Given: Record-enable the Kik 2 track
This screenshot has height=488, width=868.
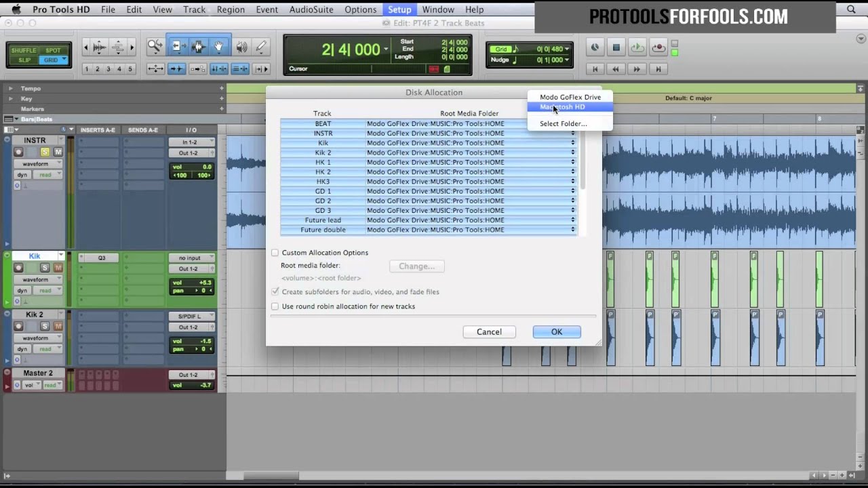Looking at the screenshot, I should coord(18,326).
